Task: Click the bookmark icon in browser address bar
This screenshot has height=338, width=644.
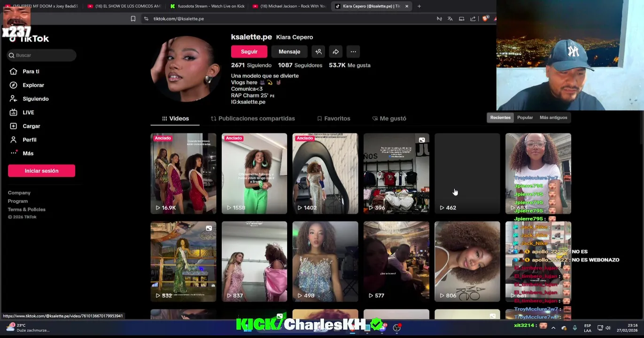Action: pyautogui.click(x=133, y=19)
